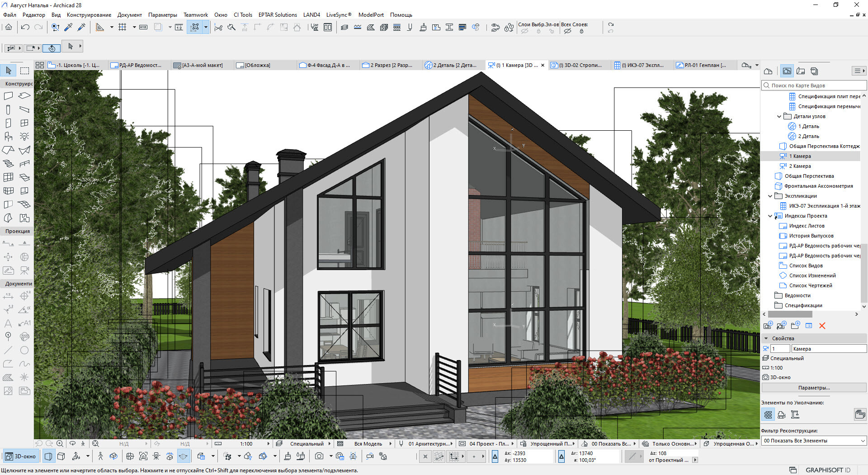Select the Marquee tool in the toolbox
The width and height of the screenshot is (868, 475).
[x=24, y=71]
